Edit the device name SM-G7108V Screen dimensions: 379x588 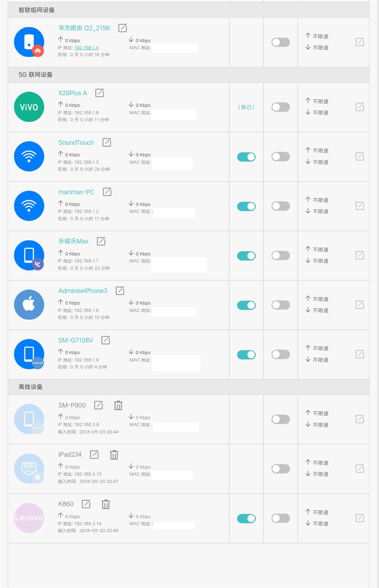click(x=106, y=340)
